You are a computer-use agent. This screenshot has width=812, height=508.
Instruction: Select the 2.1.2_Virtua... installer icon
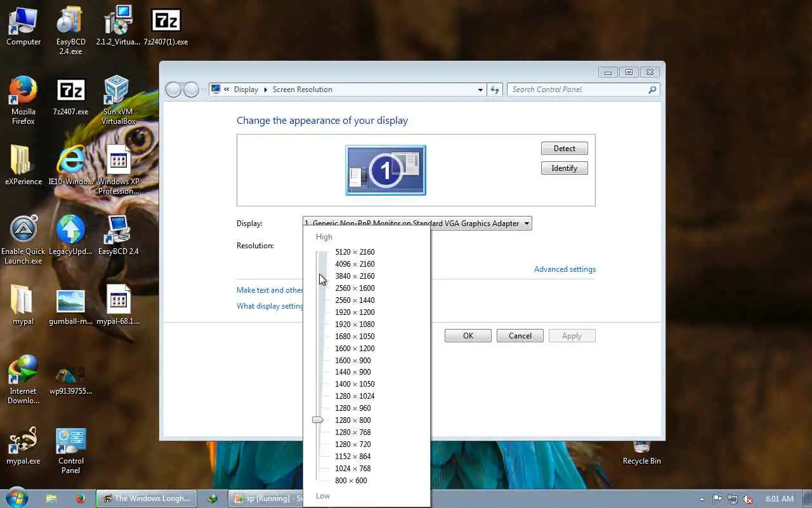[118, 27]
